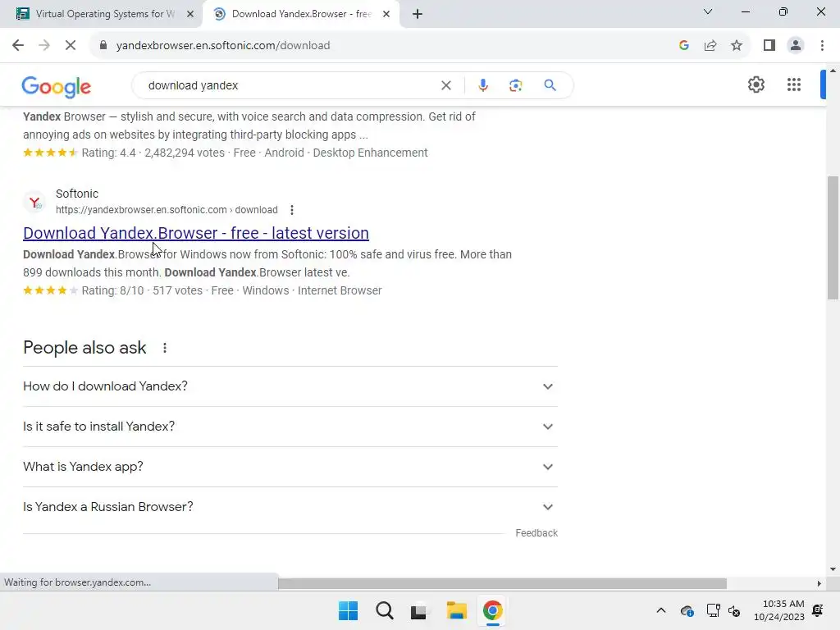Open the tab search dropdown chevron
The height and width of the screenshot is (630, 840).
[708, 11]
